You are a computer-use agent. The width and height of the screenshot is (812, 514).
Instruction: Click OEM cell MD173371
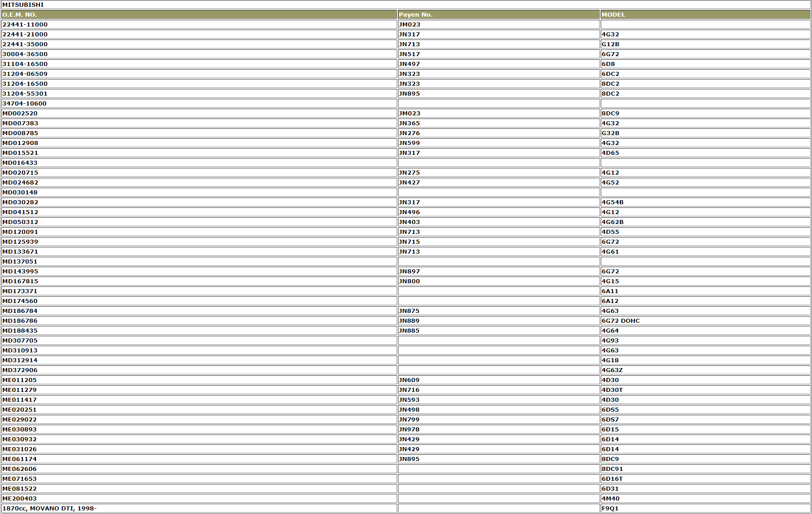tap(199, 291)
